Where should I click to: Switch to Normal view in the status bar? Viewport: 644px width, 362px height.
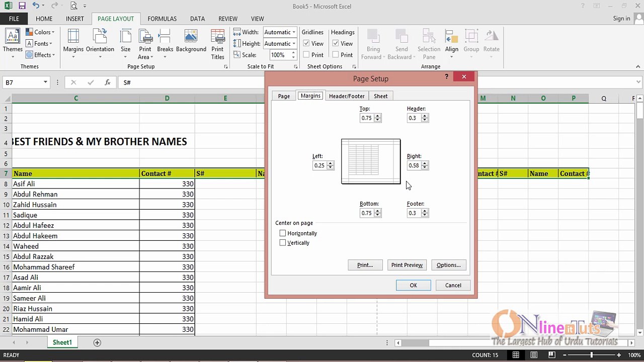516,355
